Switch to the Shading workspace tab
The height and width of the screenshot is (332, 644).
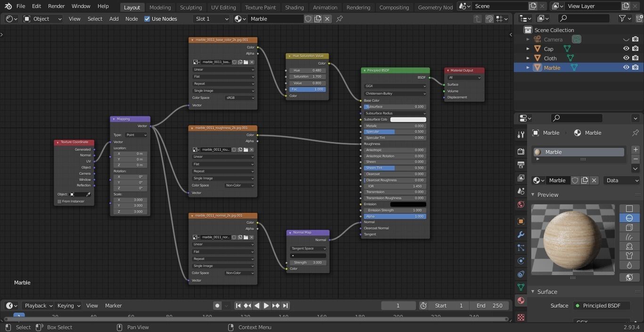point(294,7)
